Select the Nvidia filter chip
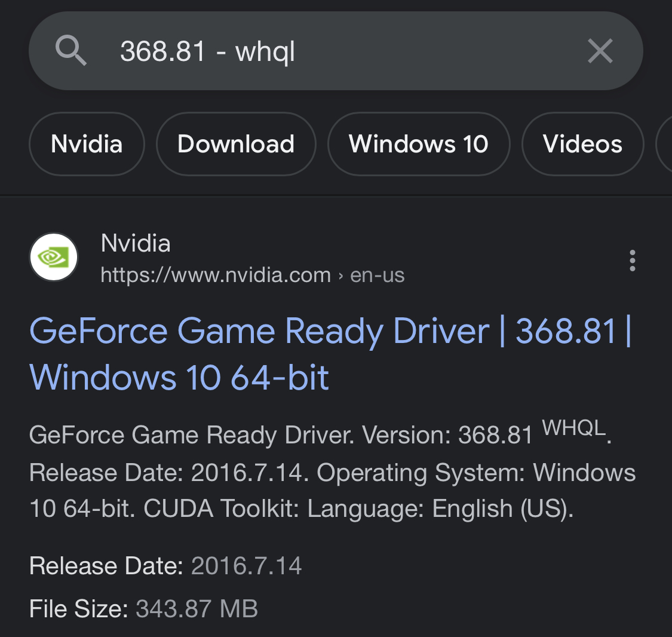The height and width of the screenshot is (637, 672). pyautogui.click(x=87, y=144)
